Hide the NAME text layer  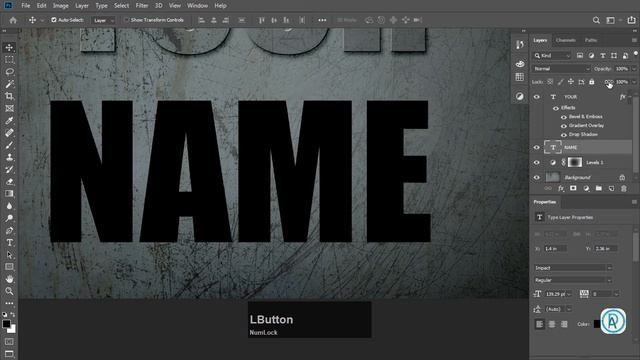537,148
